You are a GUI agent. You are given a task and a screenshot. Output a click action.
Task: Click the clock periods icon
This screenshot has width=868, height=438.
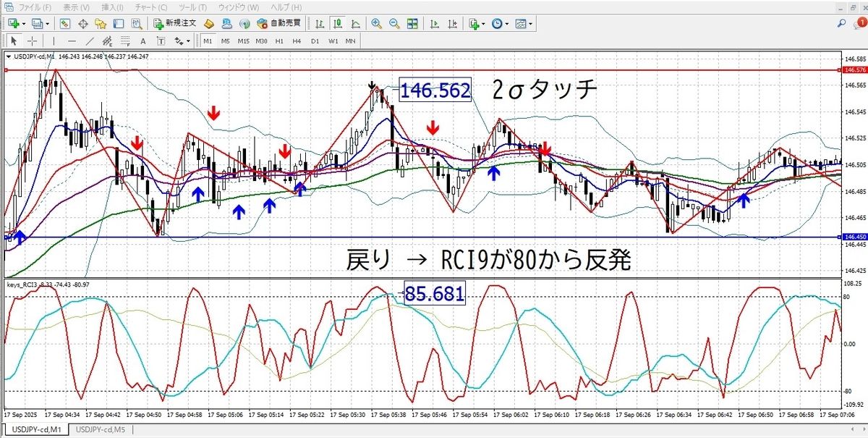(496, 23)
